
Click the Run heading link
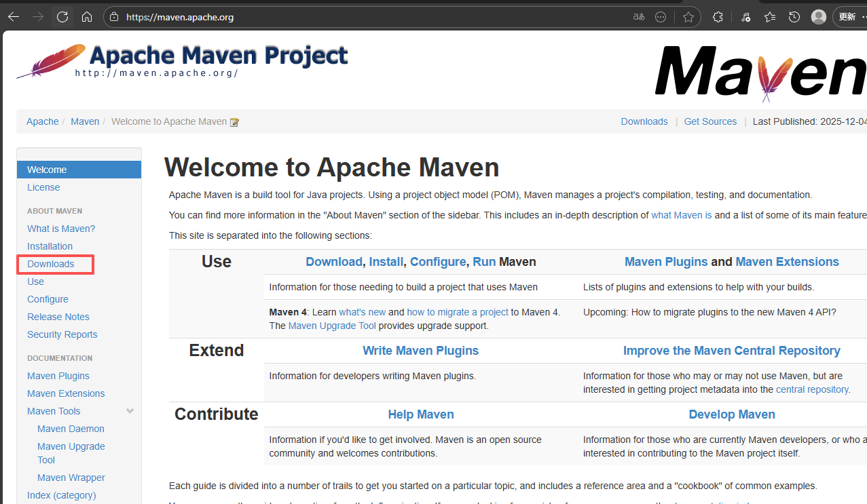coord(484,262)
